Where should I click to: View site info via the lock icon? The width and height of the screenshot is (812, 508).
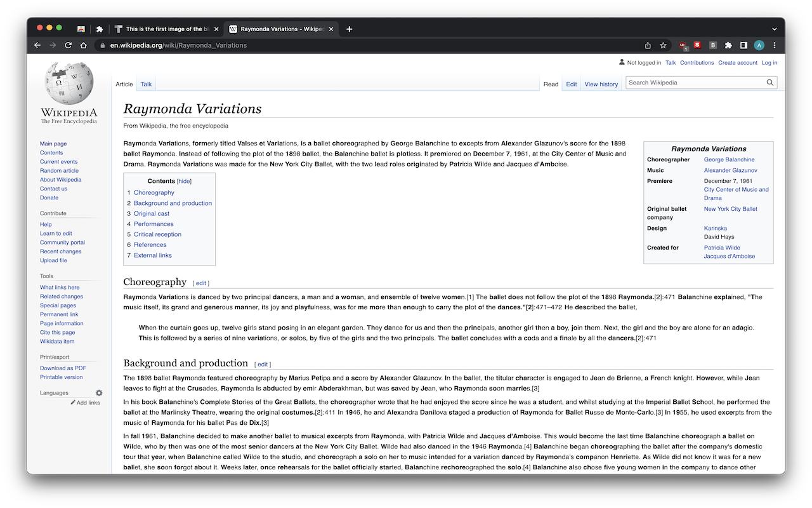pos(102,45)
